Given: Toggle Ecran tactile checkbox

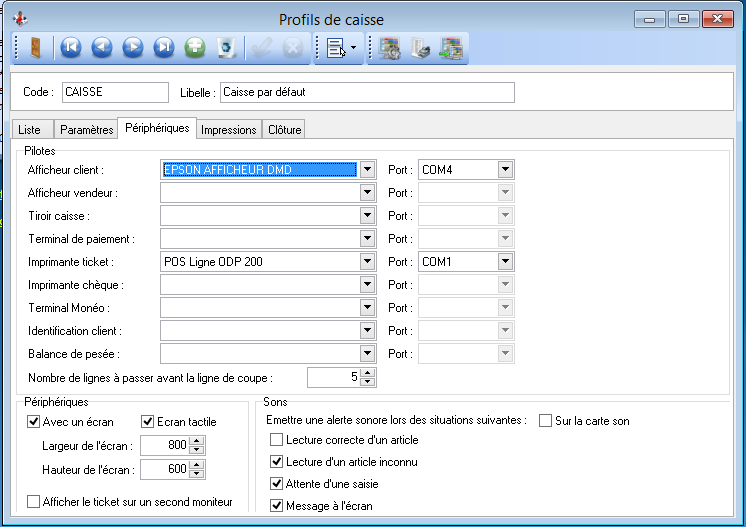Looking at the screenshot, I should tap(147, 421).
